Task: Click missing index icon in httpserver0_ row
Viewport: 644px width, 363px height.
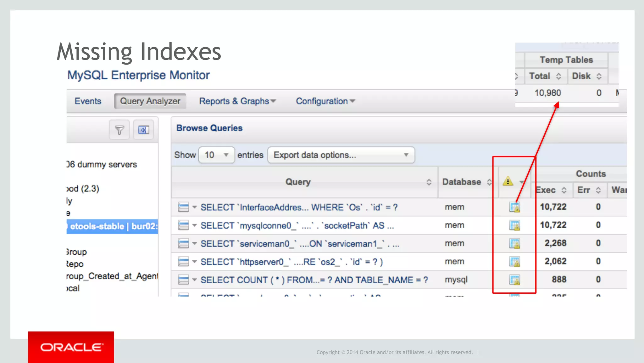Action: pyautogui.click(x=515, y=262)
